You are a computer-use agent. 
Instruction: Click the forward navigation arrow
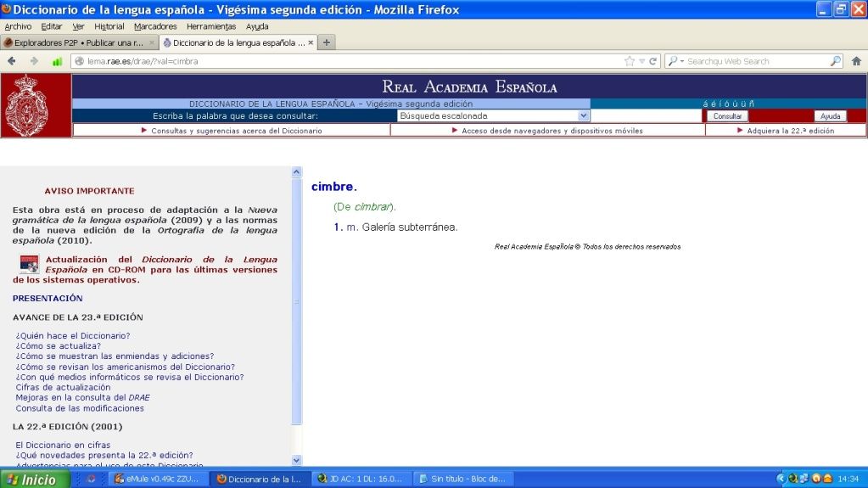click(x=34, y=61)
